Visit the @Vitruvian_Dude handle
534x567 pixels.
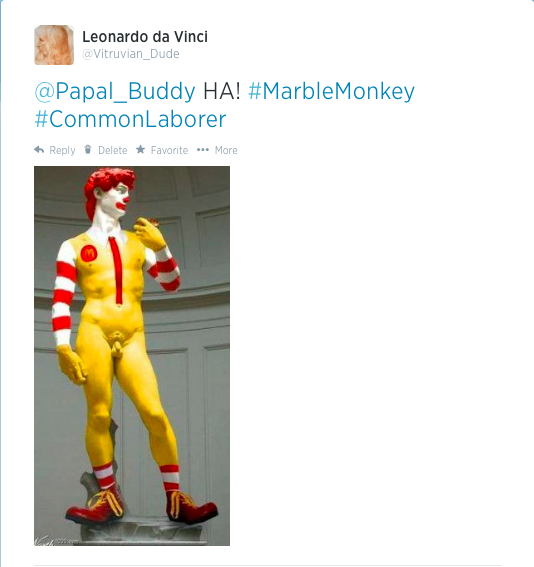point(131,54)
